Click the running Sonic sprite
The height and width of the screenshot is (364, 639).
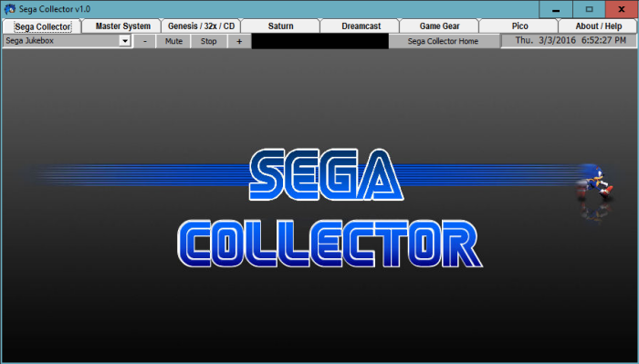point(595,182)
